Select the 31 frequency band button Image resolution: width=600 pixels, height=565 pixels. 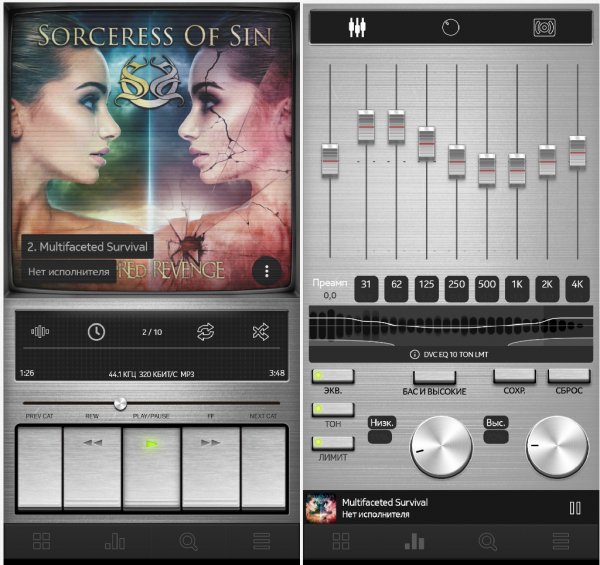pyautogui.click(x=366, y=288)
